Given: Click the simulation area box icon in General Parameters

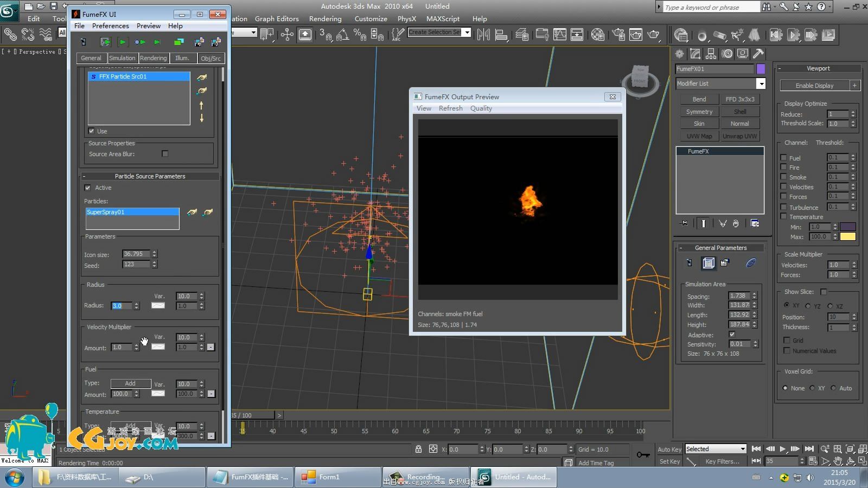Looking at the screenshot, I should click(709, 263).
